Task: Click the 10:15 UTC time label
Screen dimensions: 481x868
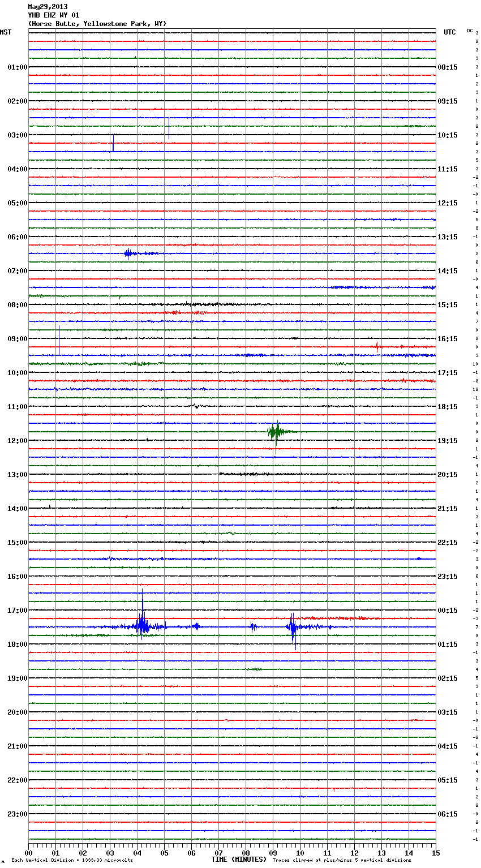Action: coord(448,135)
